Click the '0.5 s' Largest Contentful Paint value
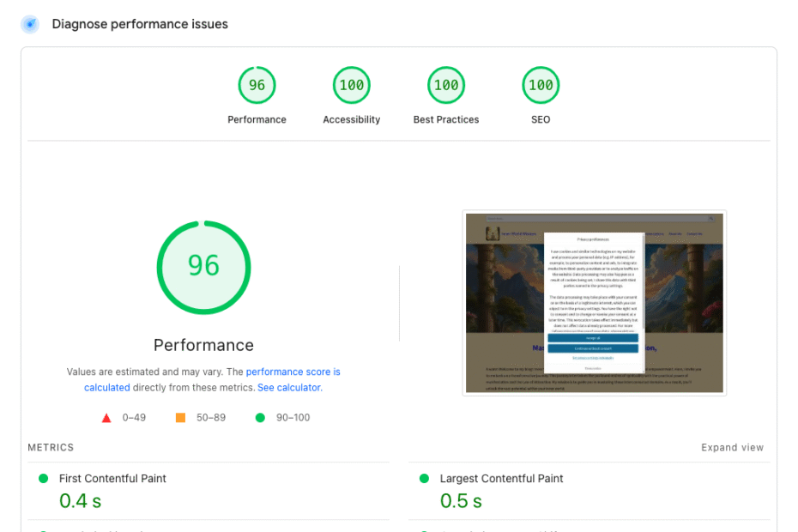The image size is (798, 532). pos(461,501)
